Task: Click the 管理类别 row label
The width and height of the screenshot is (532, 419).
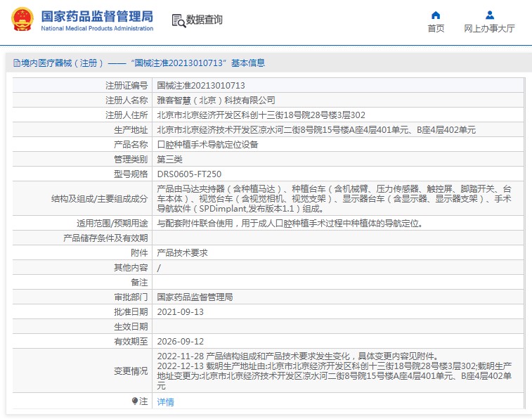Action: click(x=131, y=160)
